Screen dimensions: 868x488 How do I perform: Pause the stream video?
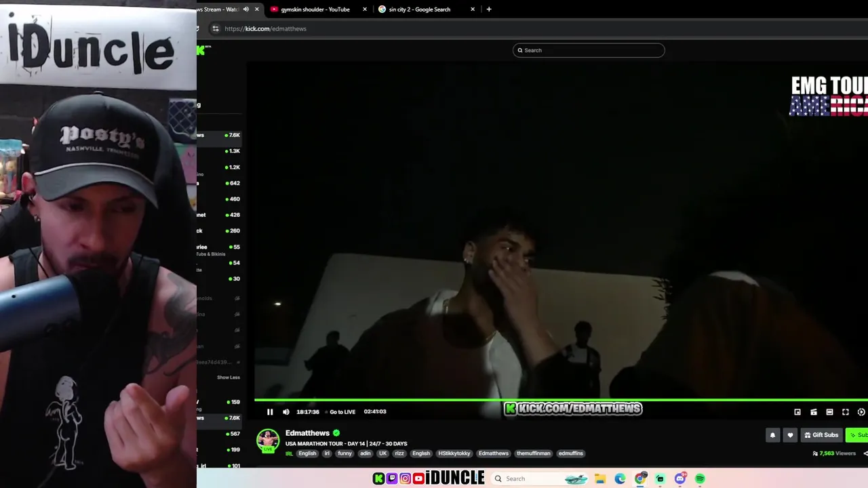click(x=270, y=411)
